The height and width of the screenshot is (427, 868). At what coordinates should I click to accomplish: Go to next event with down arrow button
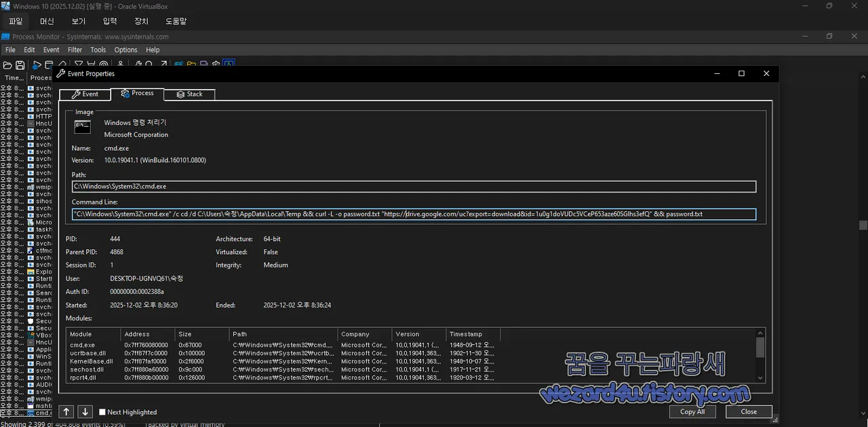point(85,411)
